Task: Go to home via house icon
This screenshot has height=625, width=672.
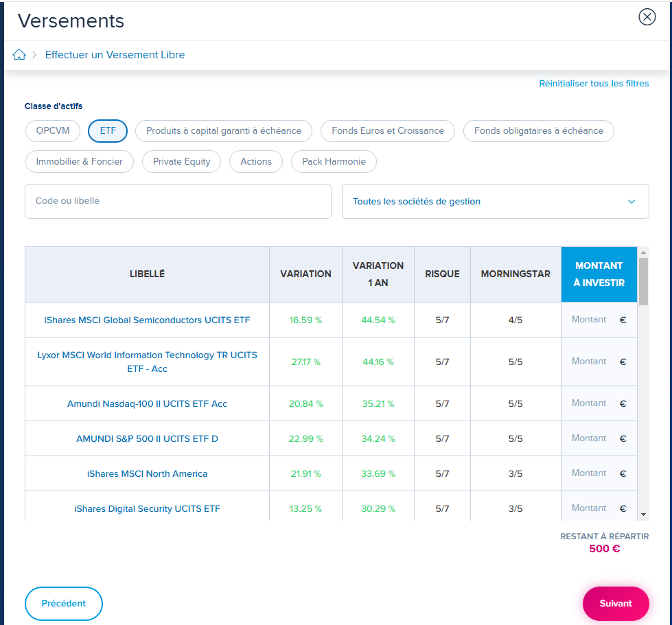Action: point(19,54)
